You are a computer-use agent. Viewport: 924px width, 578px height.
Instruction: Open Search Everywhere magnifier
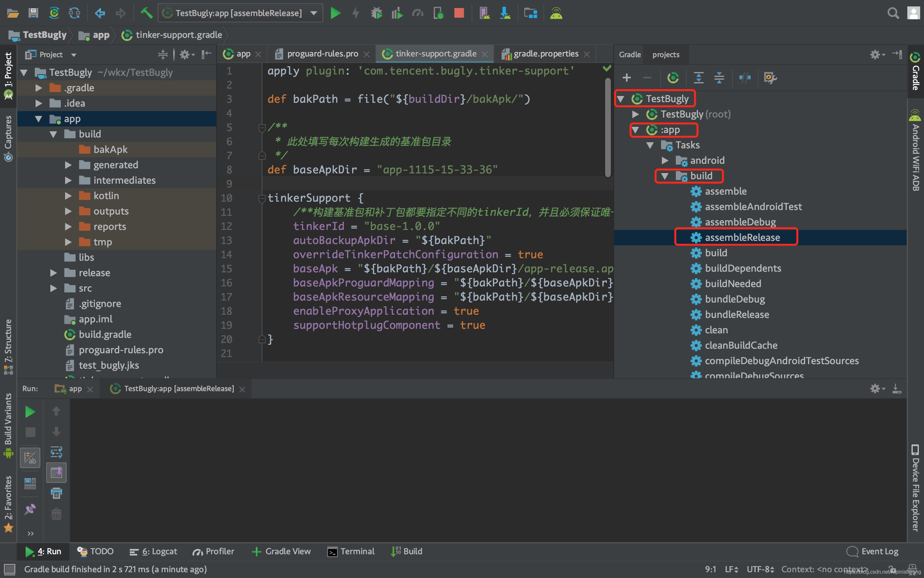(x=893, y=13)
